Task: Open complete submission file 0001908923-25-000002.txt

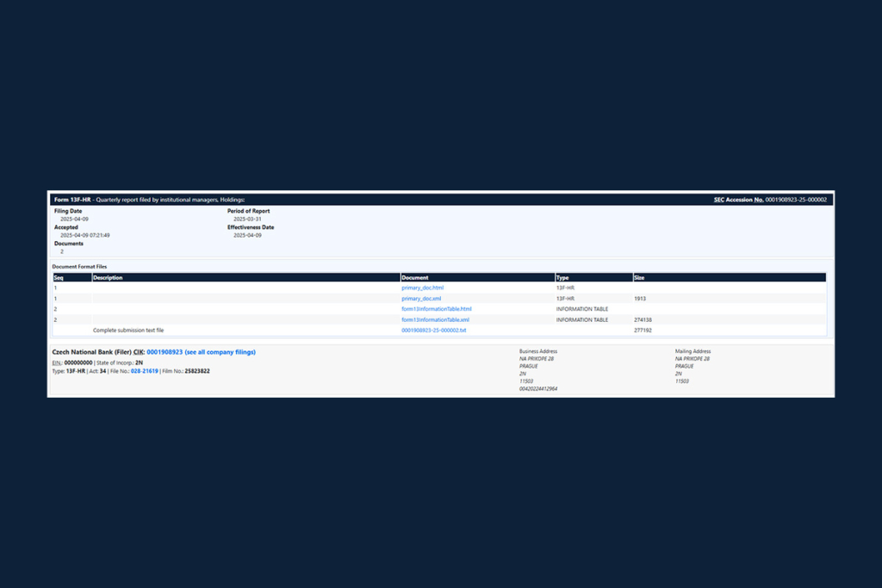Action: point(433,330)
